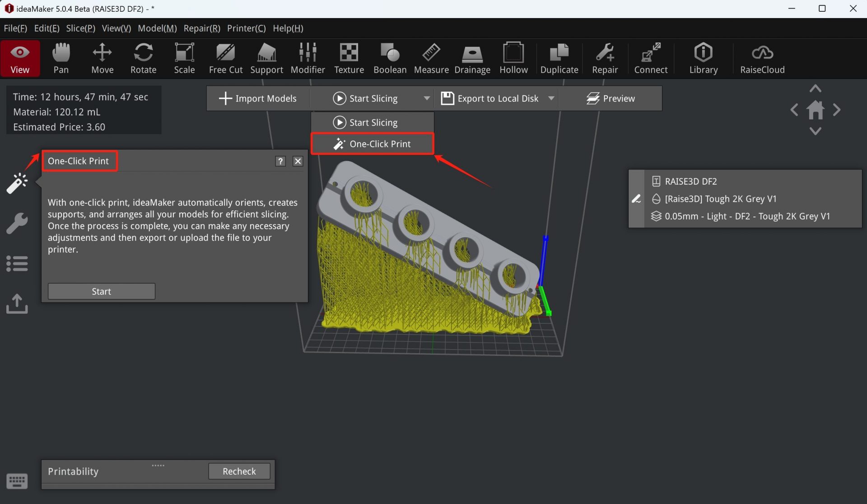Click the One-Click Print wand in left sidebar
Screen dimensions: 867x504
(17, 183)
